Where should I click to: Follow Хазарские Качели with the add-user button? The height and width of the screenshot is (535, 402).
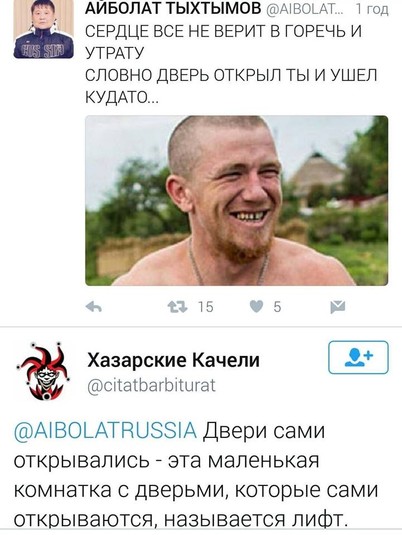click(x=358, y=357)
